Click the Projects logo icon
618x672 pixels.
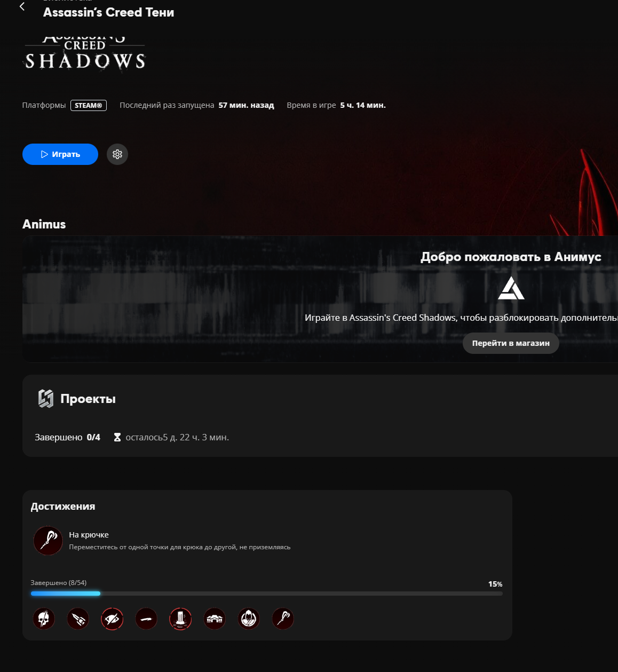[x=46, y=399]
